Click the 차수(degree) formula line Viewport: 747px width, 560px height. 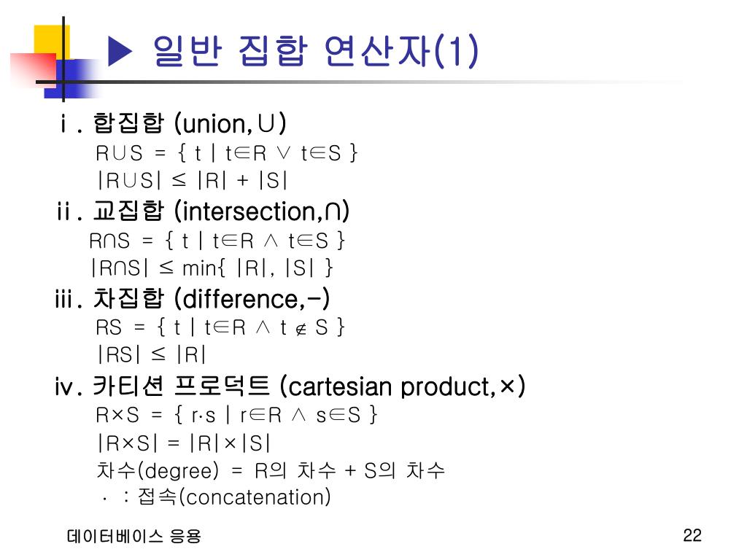click(271, 470)
